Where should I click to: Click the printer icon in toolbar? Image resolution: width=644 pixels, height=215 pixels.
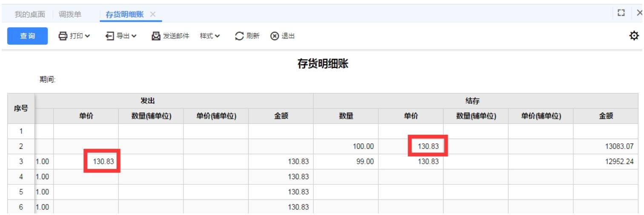[x=63, y=36]
